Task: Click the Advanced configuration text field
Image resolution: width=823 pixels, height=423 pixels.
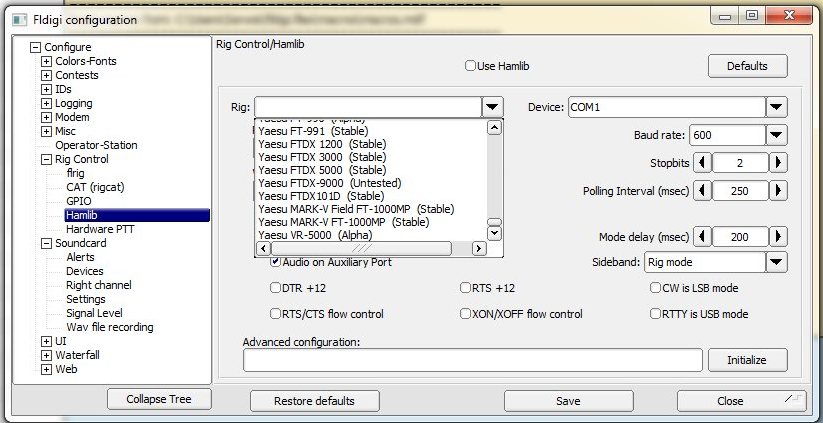Action: [473, 360]
